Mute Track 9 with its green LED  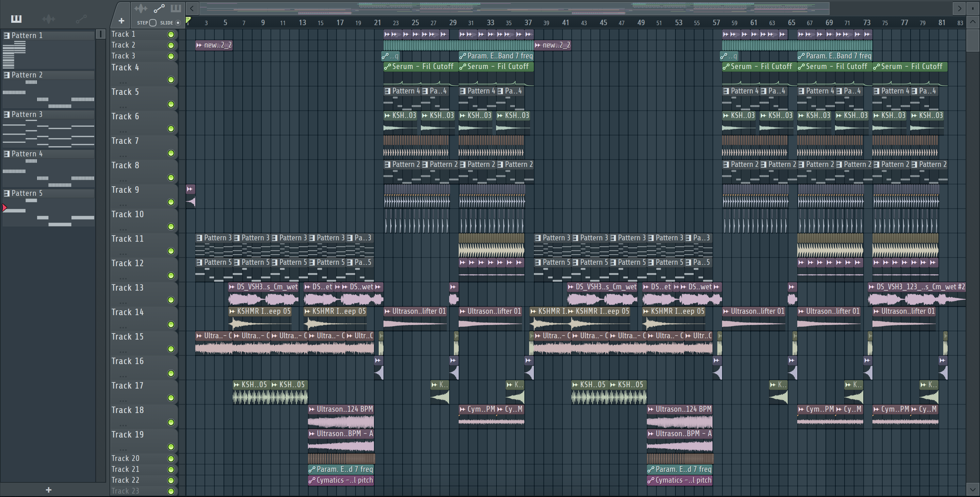pyautogui.click(x=171, y=202)
